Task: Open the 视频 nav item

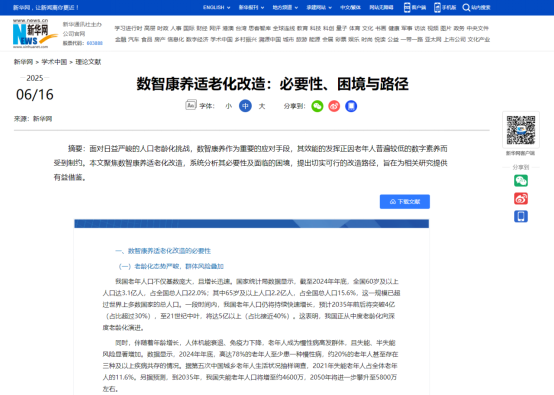Action: click(x=433, y=28)
